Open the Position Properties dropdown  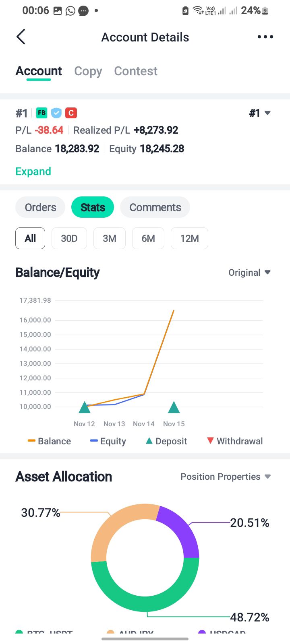click(225, 477)
